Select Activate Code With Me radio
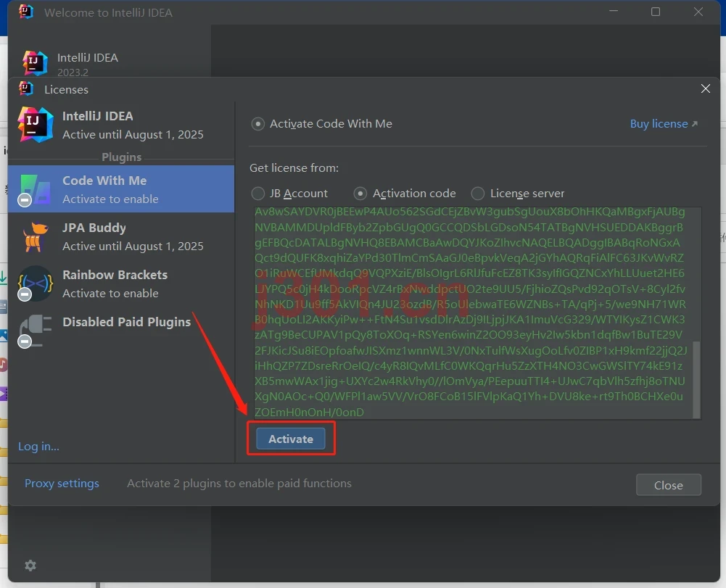 click(x=322, y=124)
